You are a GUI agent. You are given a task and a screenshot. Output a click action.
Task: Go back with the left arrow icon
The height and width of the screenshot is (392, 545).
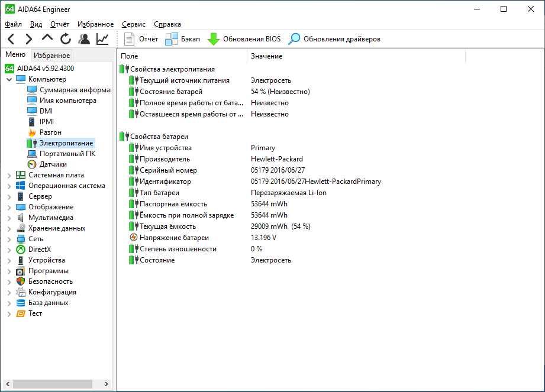coord(11,39)
